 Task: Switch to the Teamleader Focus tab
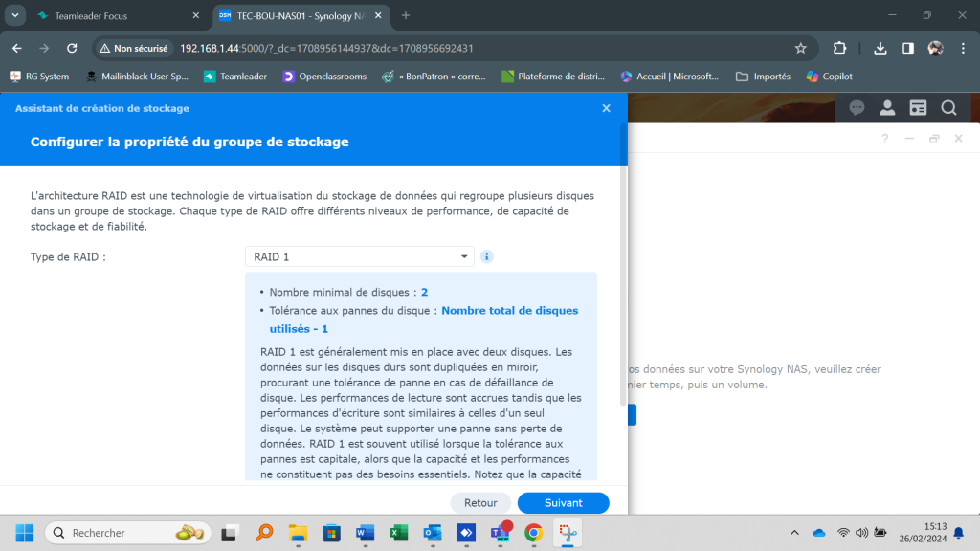coord(115,16)
